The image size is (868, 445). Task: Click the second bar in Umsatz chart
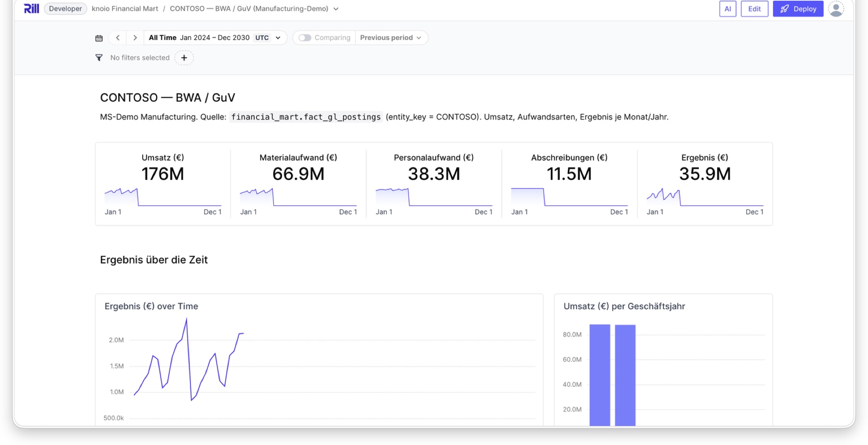[625, 375]
